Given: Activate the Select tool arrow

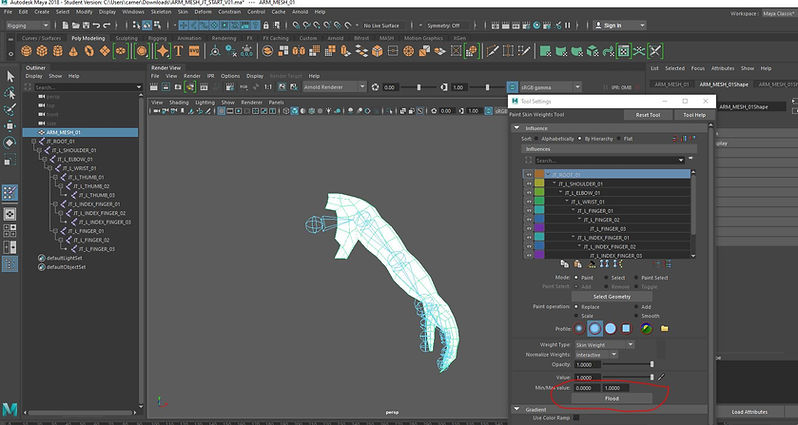Looking at the screenshot, I should tap(10, 76).
